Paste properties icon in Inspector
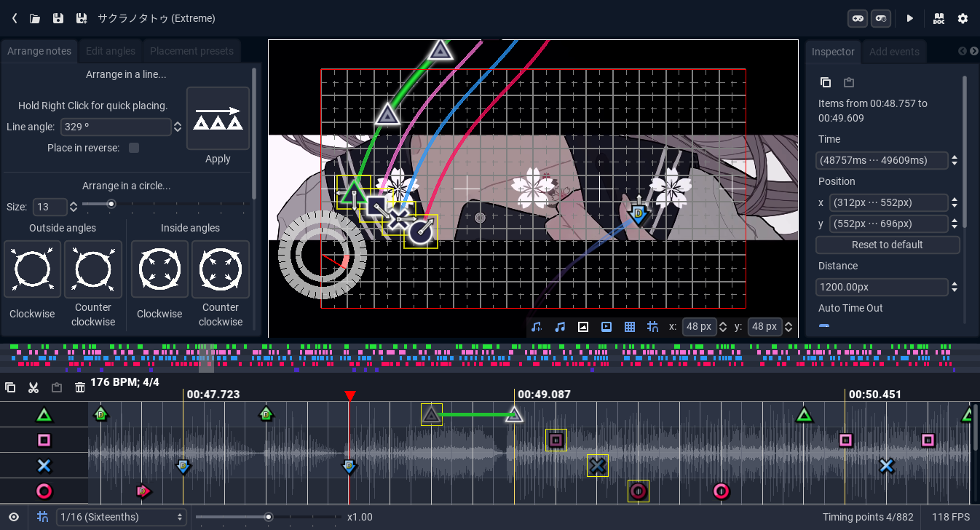The width and height of the screenshot is (980, 530). [x=848, y=82]
